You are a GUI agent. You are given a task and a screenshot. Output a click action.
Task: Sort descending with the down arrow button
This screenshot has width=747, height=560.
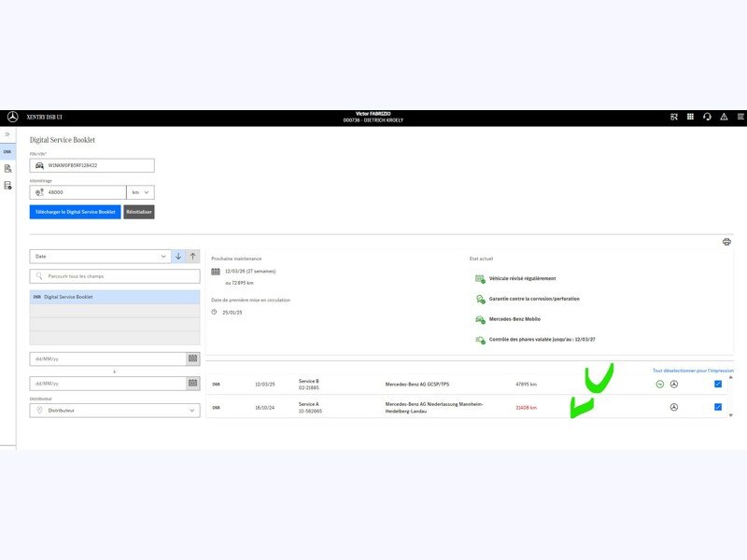[x=178, y=256]
